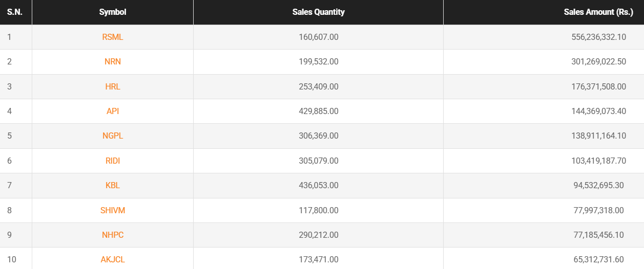Open the API symbol link
This screenshot has height=269, width=644.
[x=113, y=111]
